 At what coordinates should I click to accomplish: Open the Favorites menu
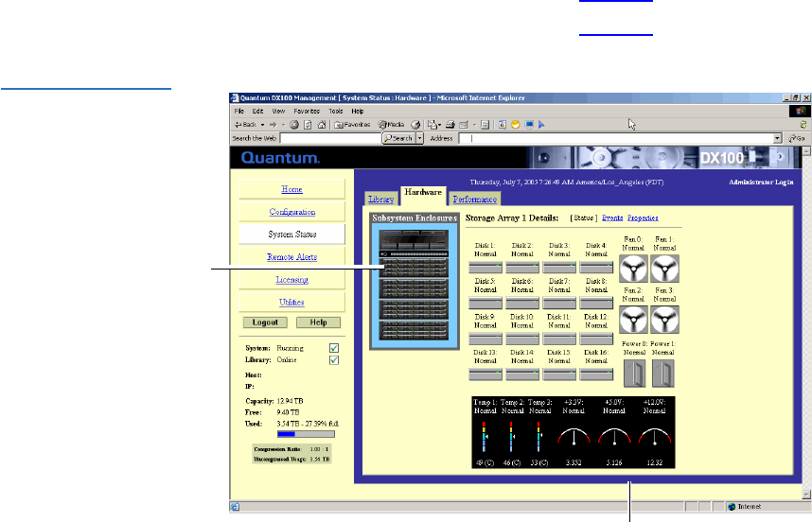click(307, 112)
